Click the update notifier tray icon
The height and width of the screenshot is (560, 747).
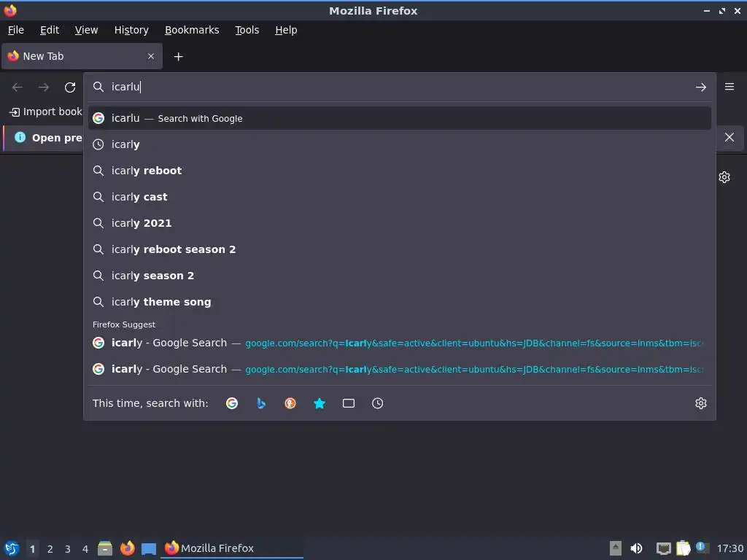pos(702,548)
